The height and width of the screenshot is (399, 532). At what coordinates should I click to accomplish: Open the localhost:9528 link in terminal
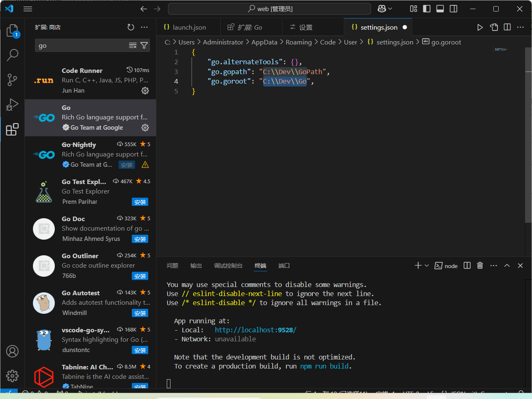[256, 330]
